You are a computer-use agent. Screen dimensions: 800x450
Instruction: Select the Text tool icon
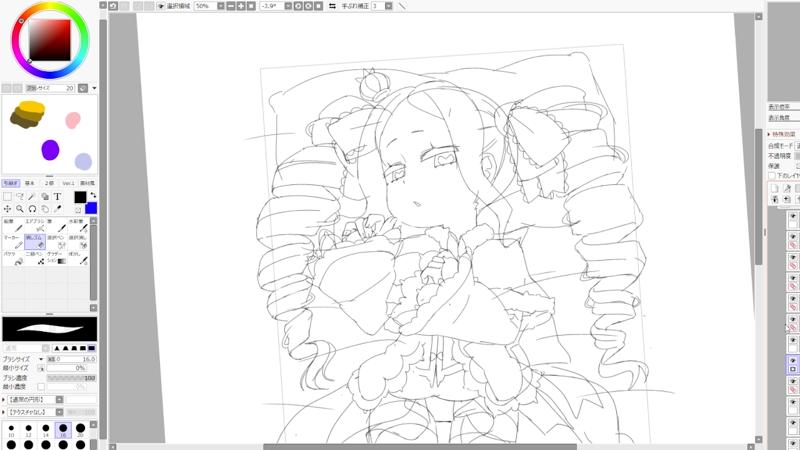pyautogui.click(x=57, y=197)
